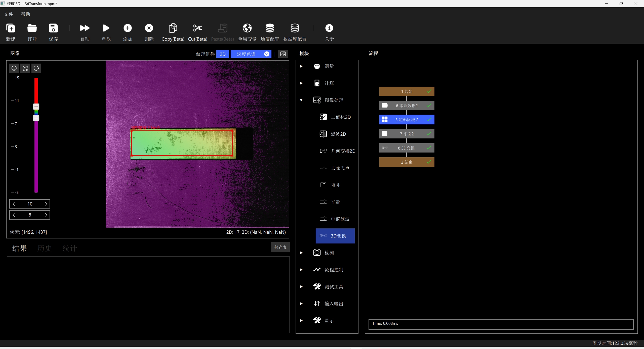Expand the 测量 module group
This screenshot has height=349, width=644.
point(301,66)
